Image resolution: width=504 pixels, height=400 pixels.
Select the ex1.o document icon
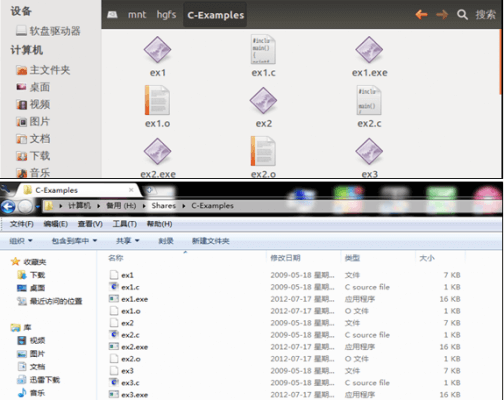157,100
